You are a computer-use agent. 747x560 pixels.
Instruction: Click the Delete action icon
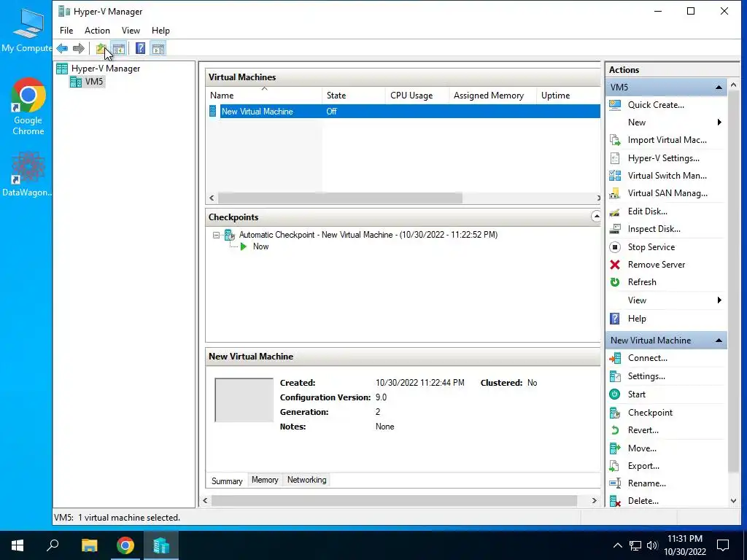(x=615, y=501)
